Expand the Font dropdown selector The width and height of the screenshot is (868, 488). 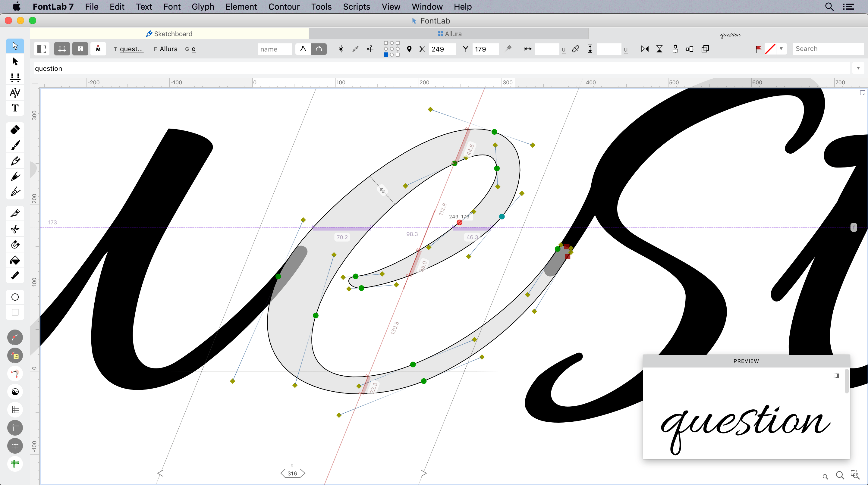[168, 49]
